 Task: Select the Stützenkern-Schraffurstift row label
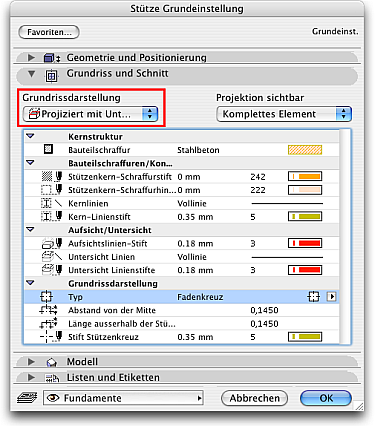point(120,177)
